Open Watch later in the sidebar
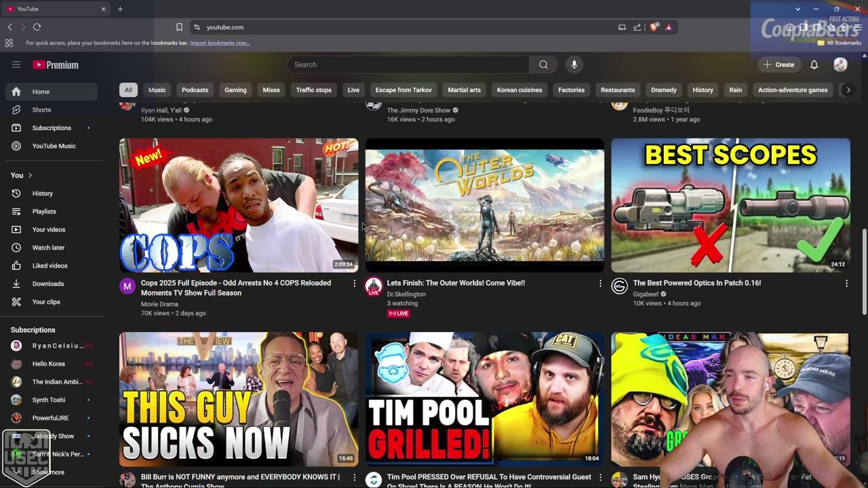868x488 pixels. pos(52,248)
